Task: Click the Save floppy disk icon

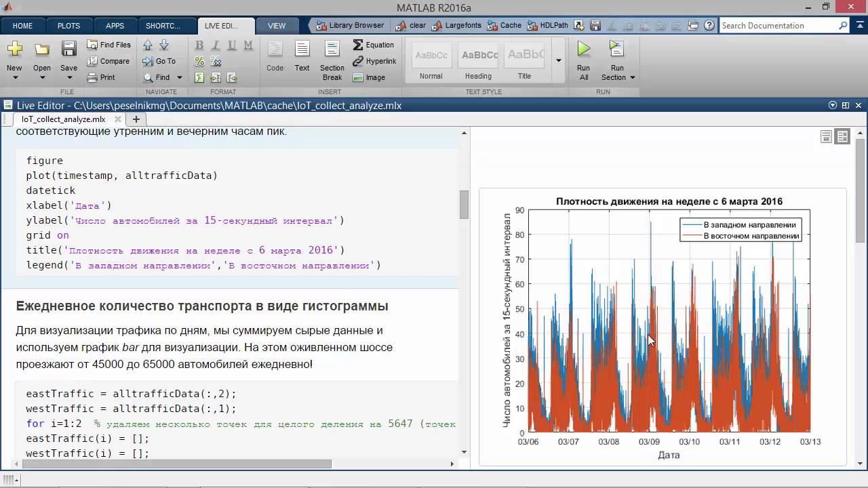Action: [68, 49]
